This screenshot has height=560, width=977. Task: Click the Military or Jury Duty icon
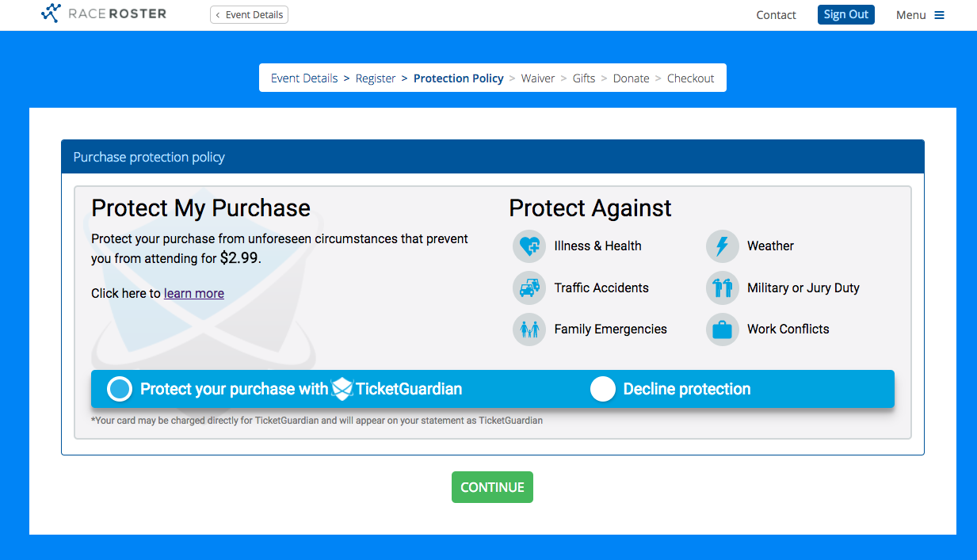point(722,288)
